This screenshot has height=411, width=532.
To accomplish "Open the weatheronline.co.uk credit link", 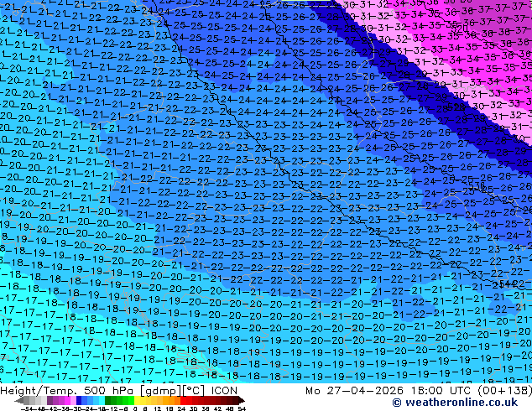I will point(455,403).
